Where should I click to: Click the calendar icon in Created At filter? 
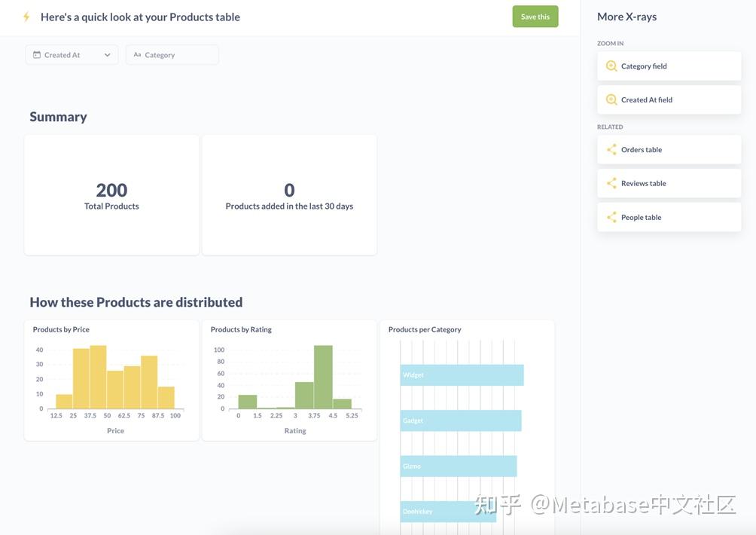[37, 55]
